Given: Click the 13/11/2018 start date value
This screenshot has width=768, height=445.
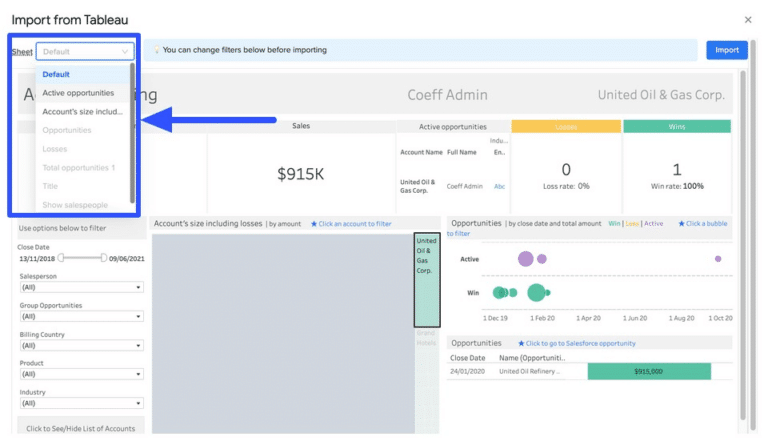Looking at the screenshot, I should (37, 258).
